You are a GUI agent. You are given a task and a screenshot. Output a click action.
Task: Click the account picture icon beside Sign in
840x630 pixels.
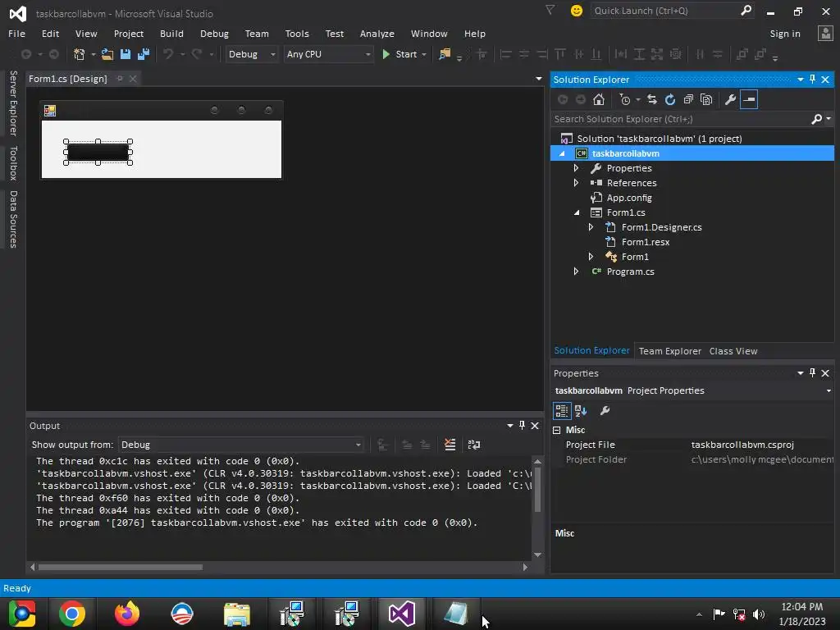825,33
